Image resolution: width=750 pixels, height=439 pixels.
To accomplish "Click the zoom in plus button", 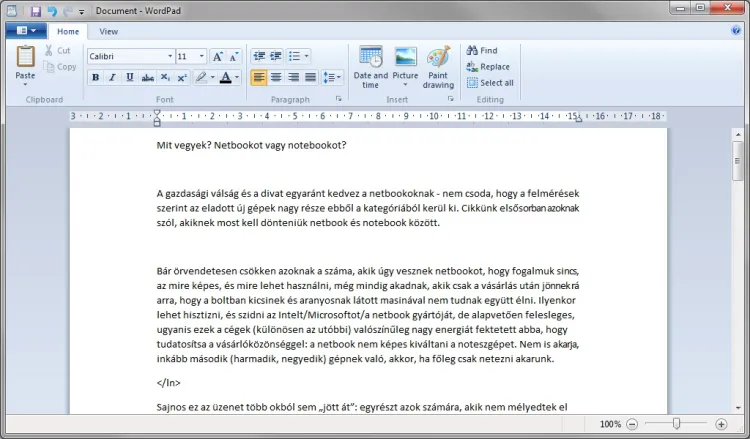I will tap(721, 424).
